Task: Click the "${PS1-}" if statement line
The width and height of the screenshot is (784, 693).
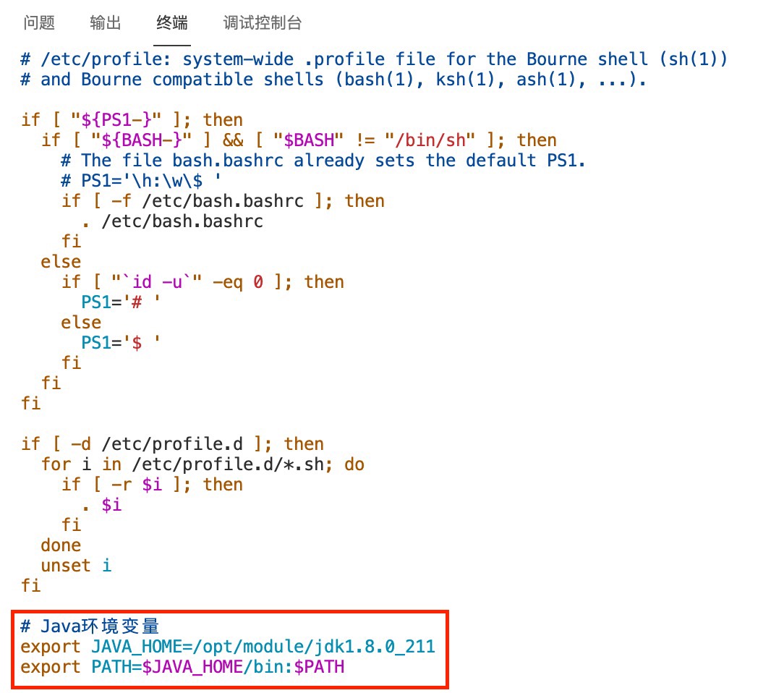Action: pos(132,120)
